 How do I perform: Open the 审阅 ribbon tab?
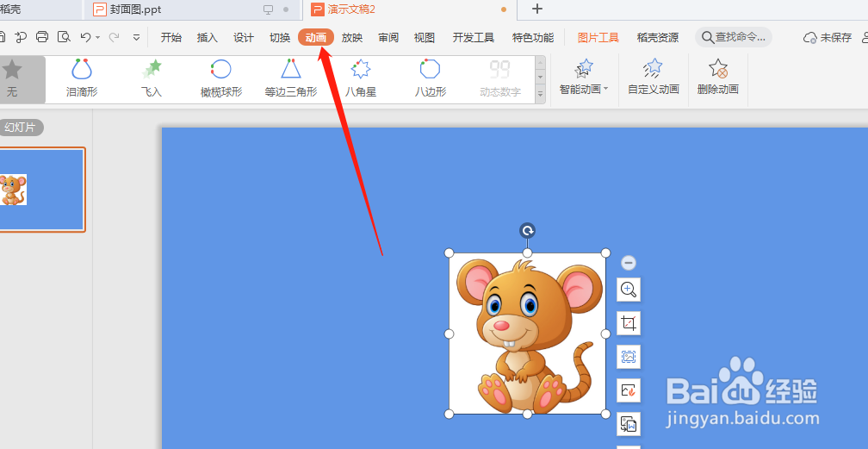pos(388,38)
